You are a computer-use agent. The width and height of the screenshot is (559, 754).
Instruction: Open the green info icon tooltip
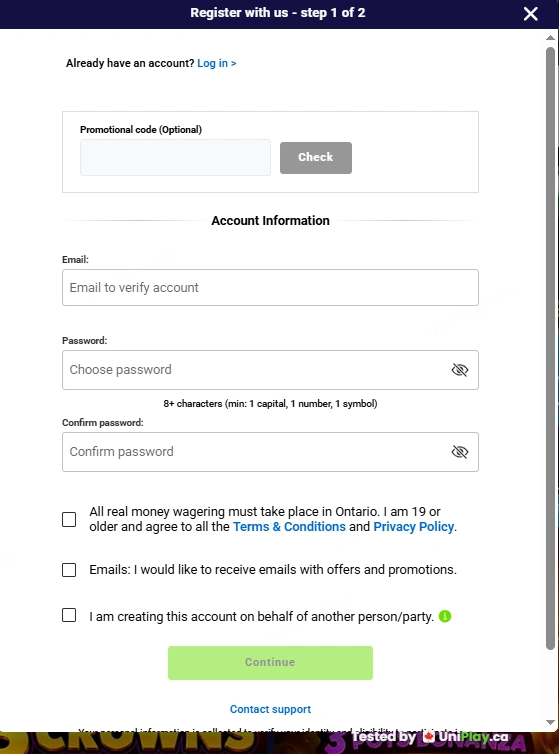pyautogui.click(x=445, y=616)
